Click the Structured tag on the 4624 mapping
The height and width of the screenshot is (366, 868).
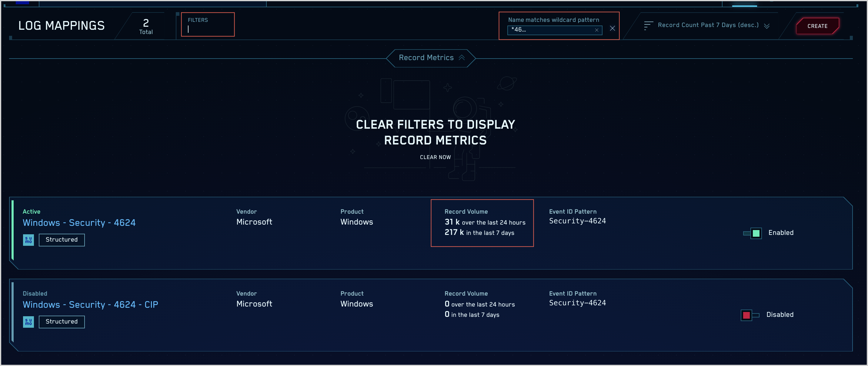(x=62, y=240)
